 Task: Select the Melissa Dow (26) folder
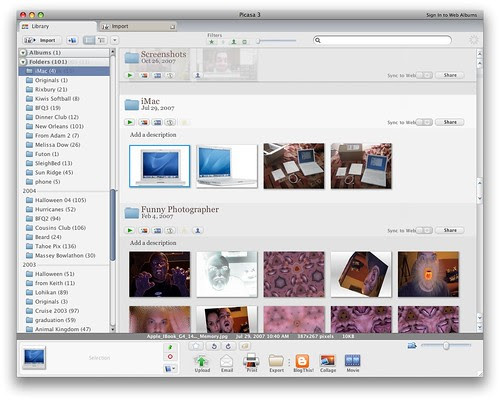point(64,145)
